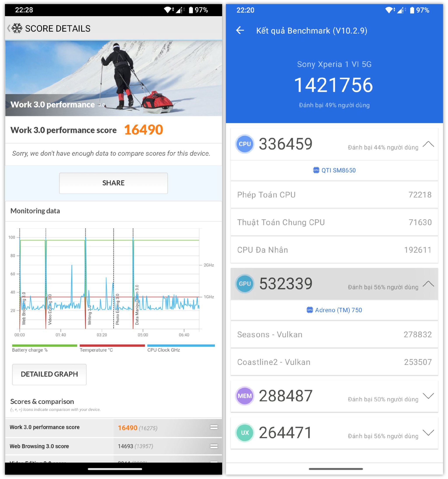Collapse the CPU score section
The height and width of the screenshot is (479, 448).
pos(428,144)
